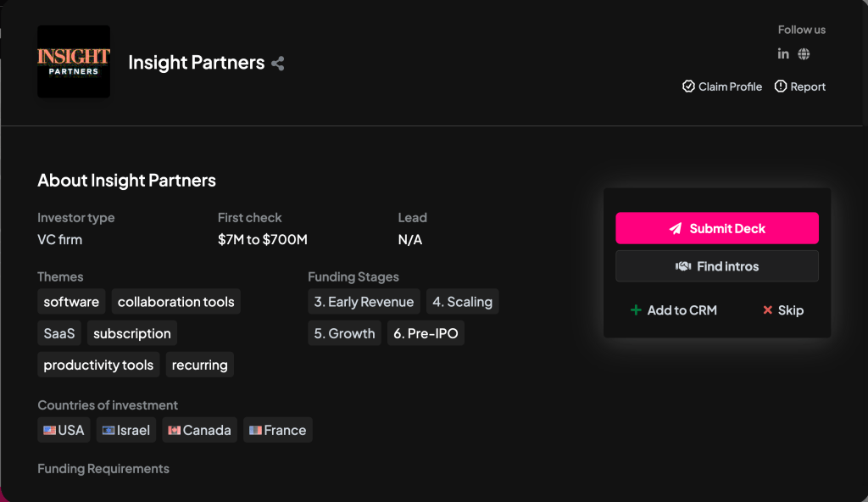Click the share icon beside Insight Partners
Viewport: 868px width, 502px height.
278,63
